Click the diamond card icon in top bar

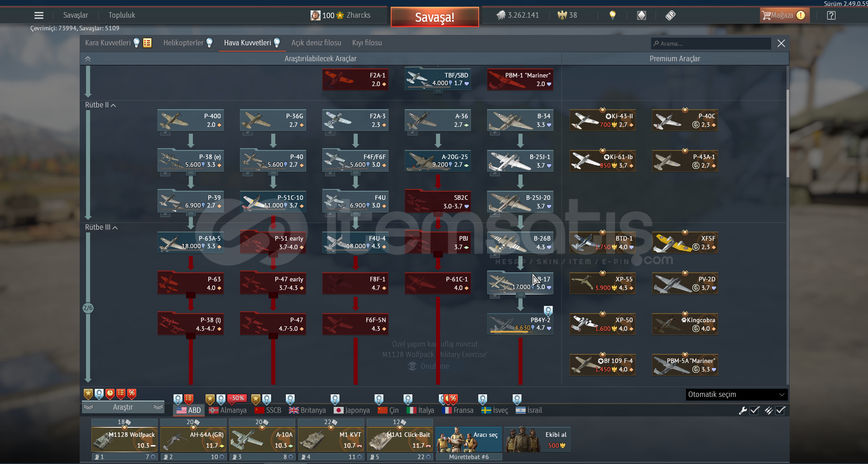642,15
